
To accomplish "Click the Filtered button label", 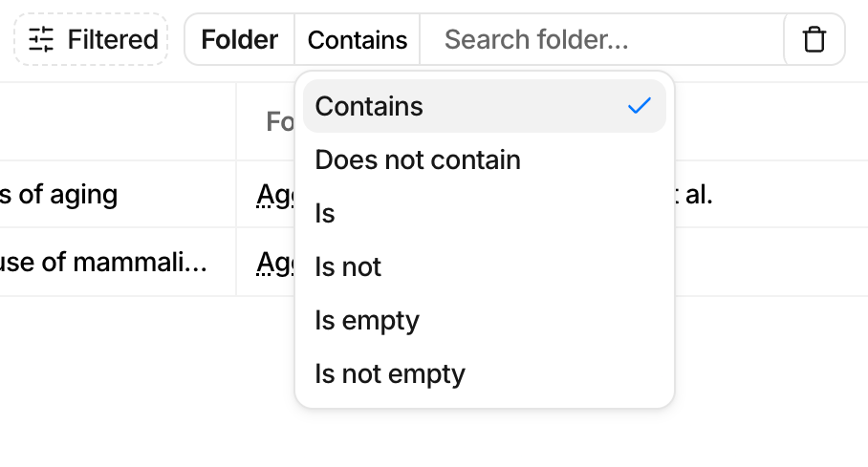I will [112, 39].
